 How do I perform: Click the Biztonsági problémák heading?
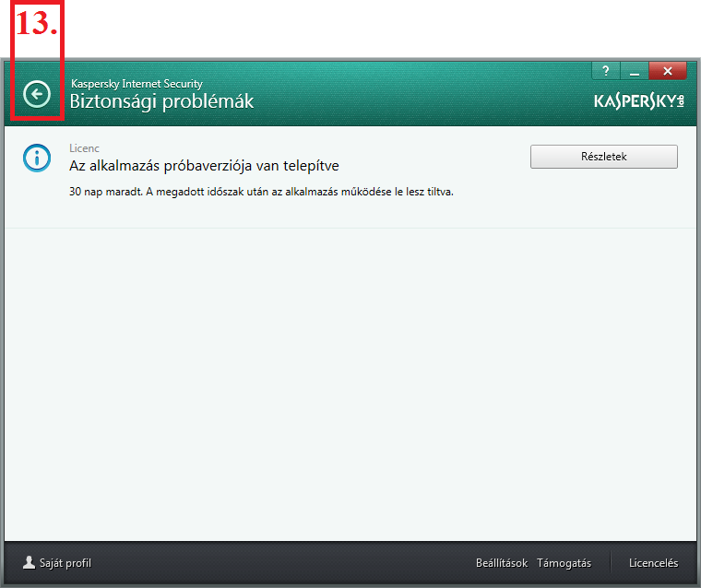coord(161,101)
